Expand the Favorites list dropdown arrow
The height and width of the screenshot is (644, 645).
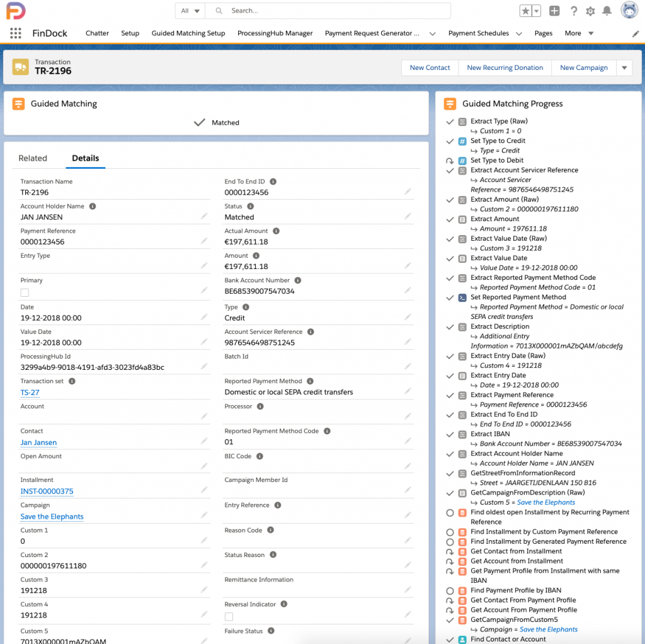[x=537, y=11]
